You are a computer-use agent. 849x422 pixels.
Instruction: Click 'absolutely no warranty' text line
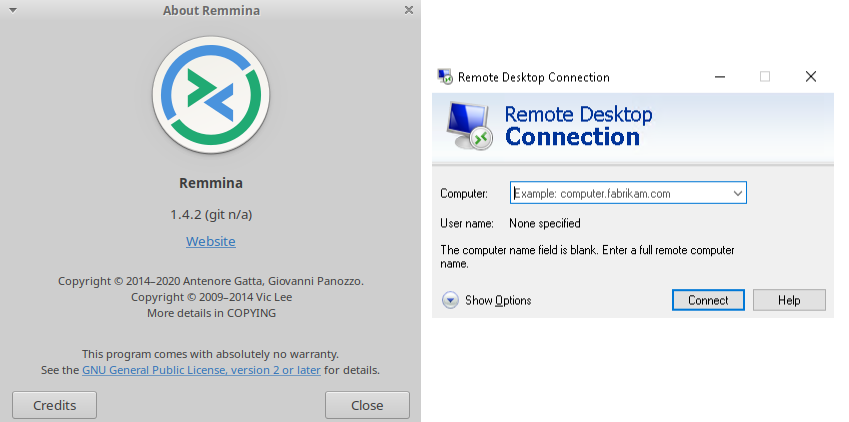click(x=210, y=354)
